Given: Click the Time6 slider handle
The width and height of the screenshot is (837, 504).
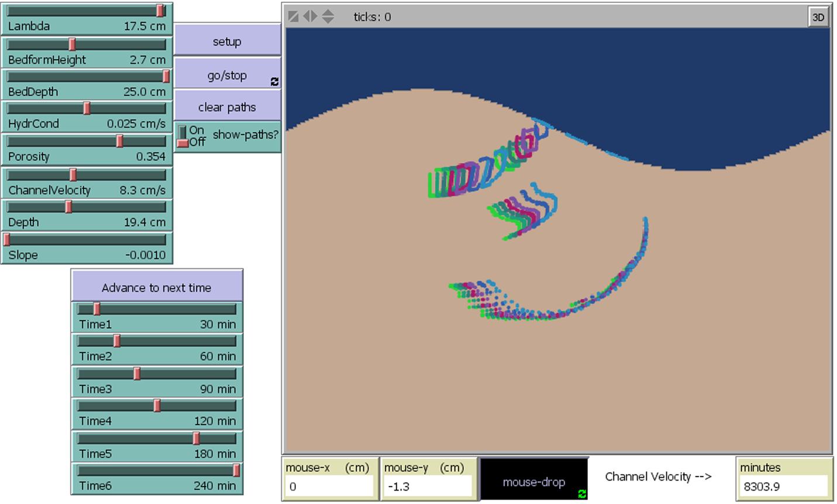Looking at the screenshot, I should coord(236,470).
